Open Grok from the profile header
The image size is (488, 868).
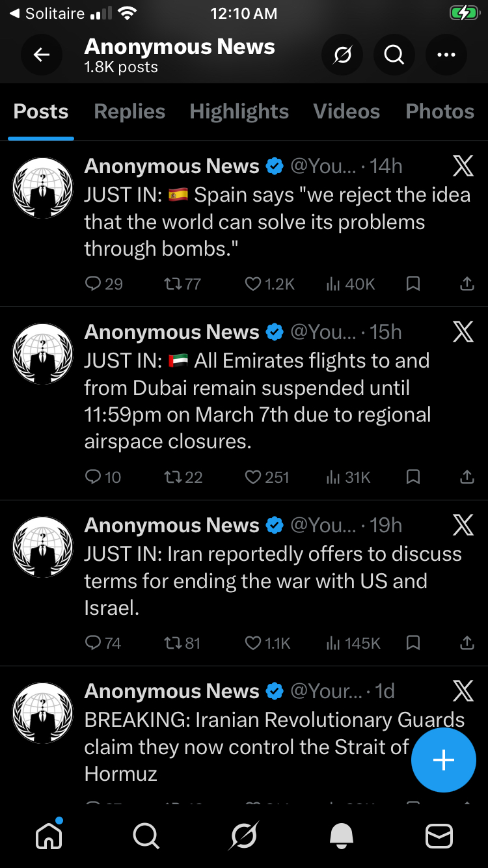pyautogui.click(x=342, y=55)
